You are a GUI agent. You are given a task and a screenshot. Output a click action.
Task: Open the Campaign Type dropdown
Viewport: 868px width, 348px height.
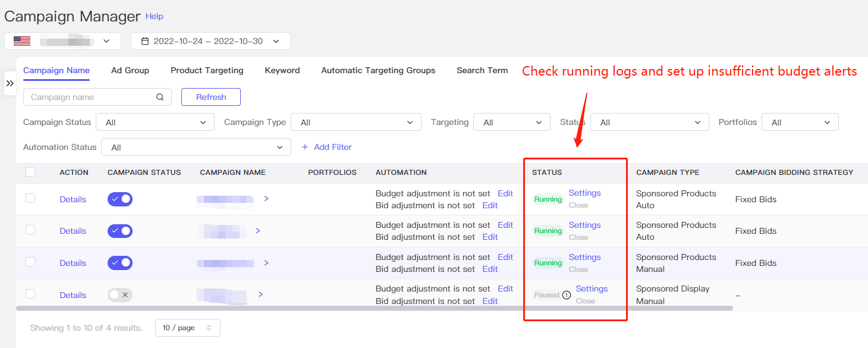pyautogui.click(x=356, y=122)
